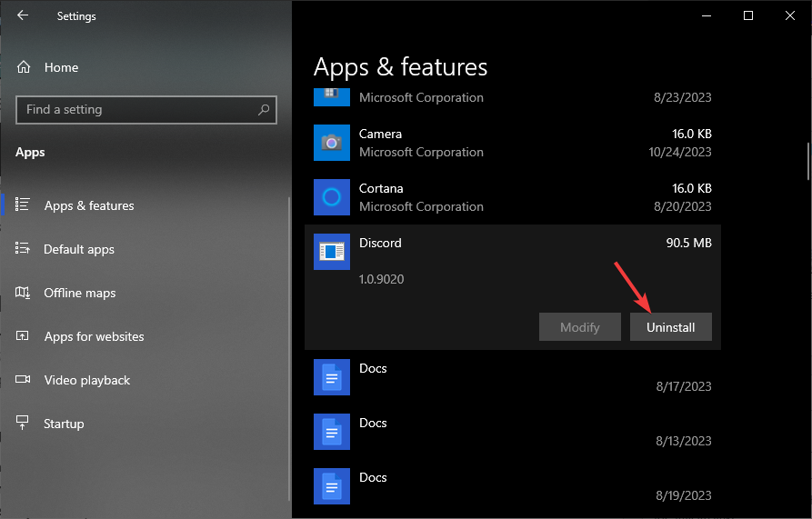Close the Settings window

click(790, 15)
